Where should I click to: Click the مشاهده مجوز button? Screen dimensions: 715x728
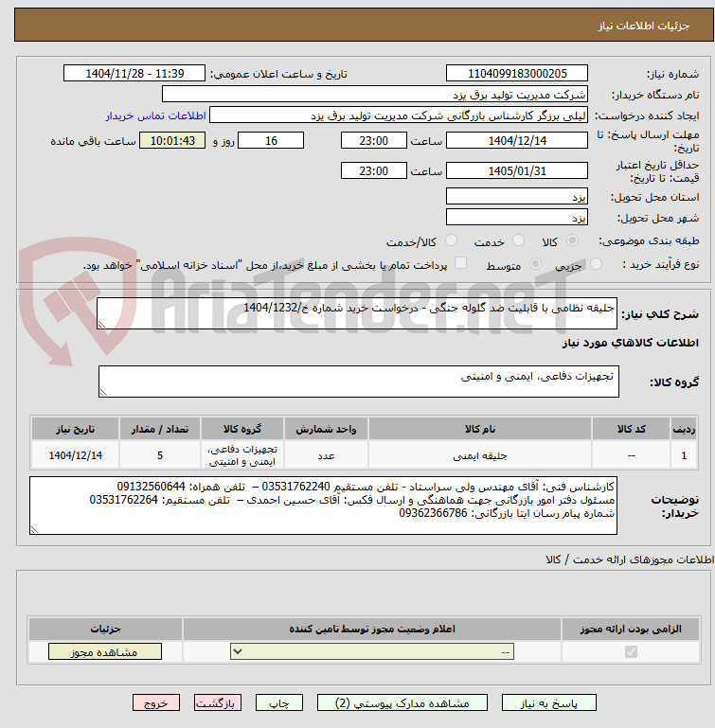point(105,652)
